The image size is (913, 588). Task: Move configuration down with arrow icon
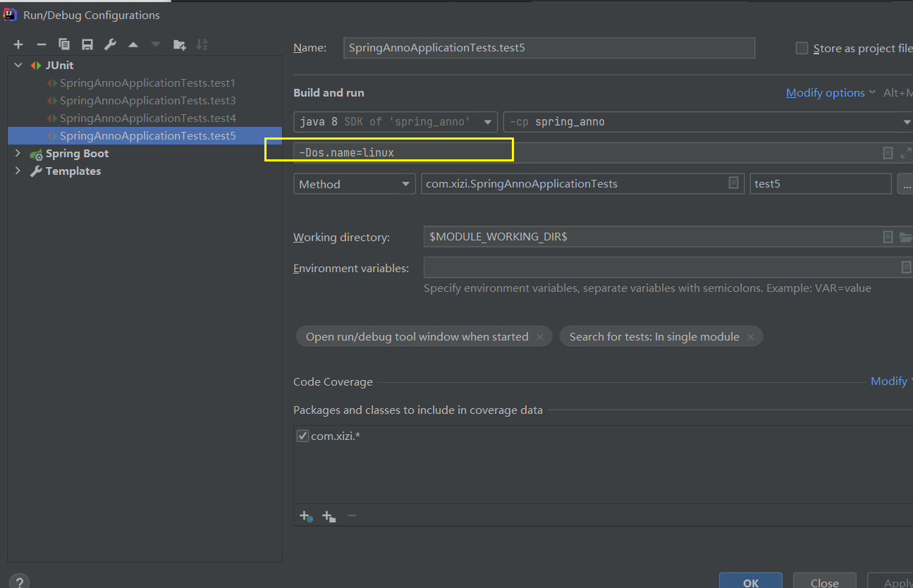point(156,44)
